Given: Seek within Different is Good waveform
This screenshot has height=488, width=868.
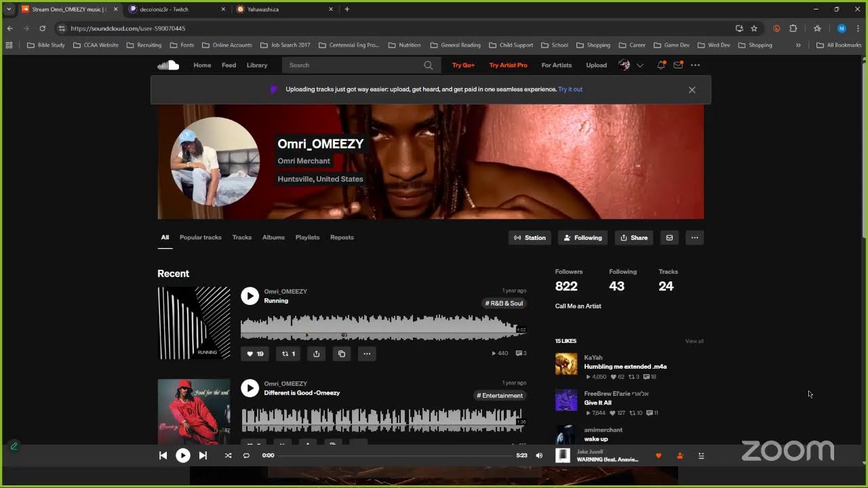Looking at the screenshot, I should 384,420.
